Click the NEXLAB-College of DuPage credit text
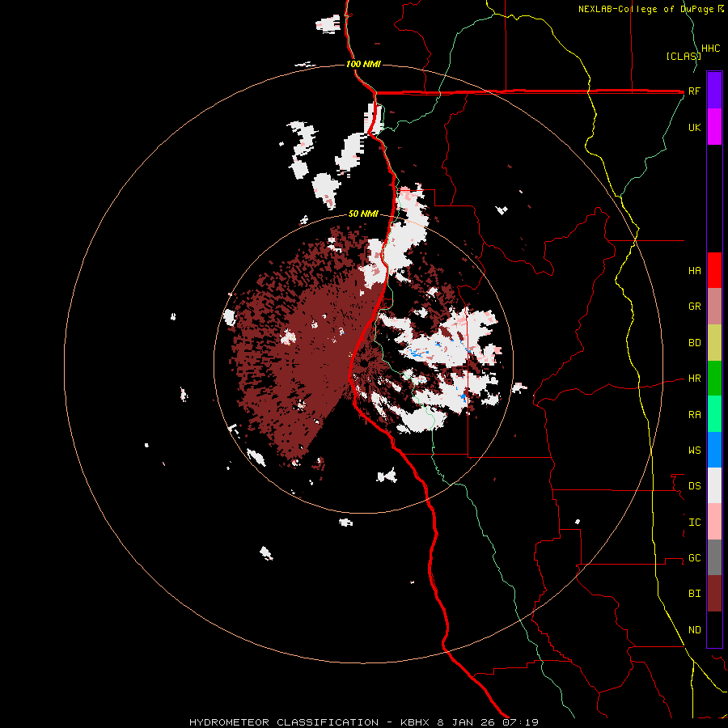 pos(645,9)
